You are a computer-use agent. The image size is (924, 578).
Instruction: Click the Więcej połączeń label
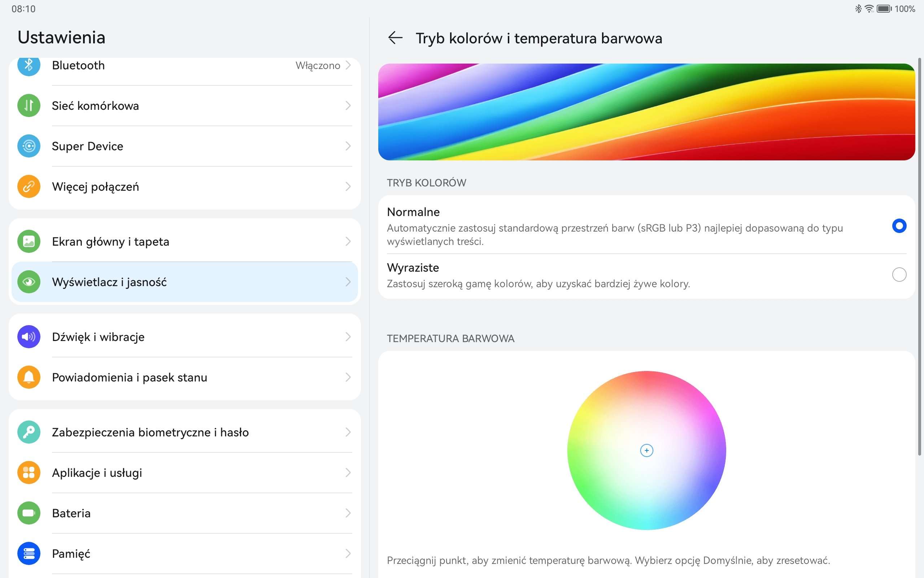(x=95, y=187)
